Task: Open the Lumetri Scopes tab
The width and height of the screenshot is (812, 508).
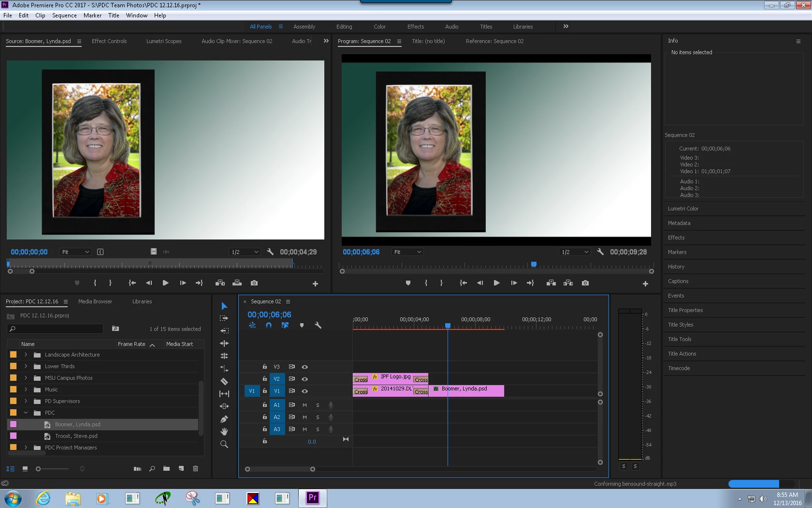Action: point(164,41)
